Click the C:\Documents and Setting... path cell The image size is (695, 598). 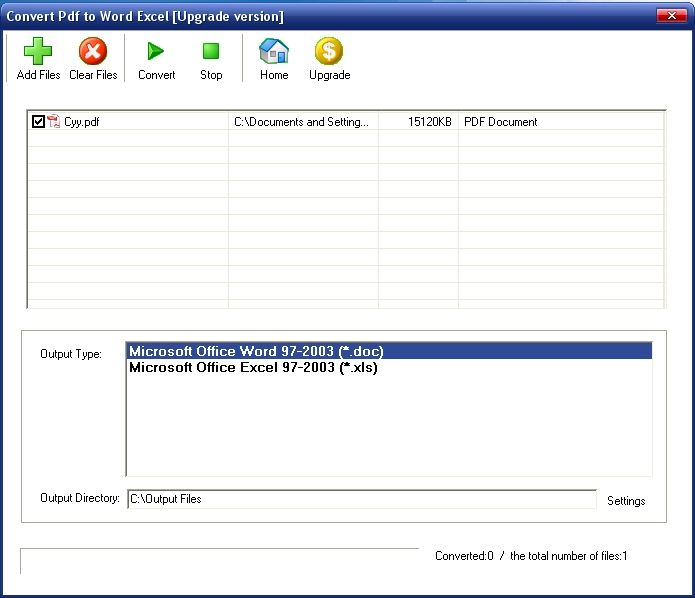coord(301,122)
